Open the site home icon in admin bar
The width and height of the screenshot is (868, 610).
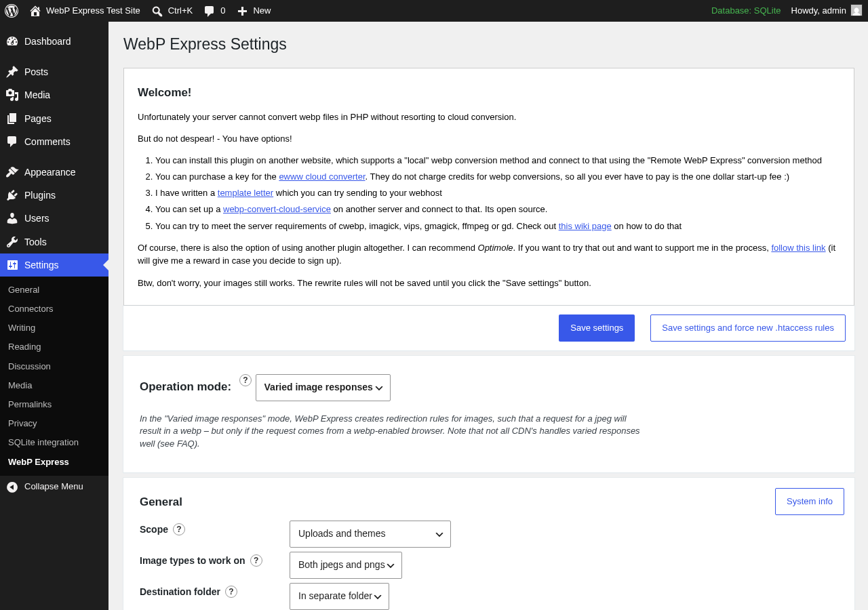click(x=35, y=11)
